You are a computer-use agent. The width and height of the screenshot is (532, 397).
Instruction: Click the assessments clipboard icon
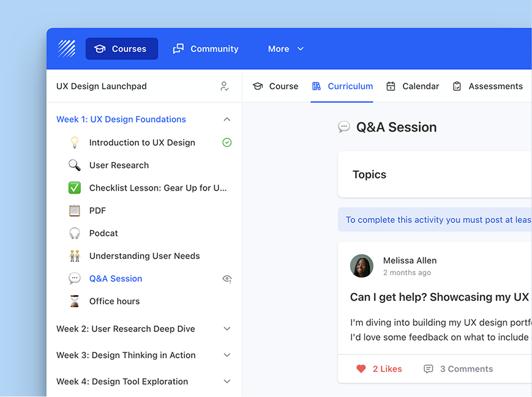[x=457, y=86]
